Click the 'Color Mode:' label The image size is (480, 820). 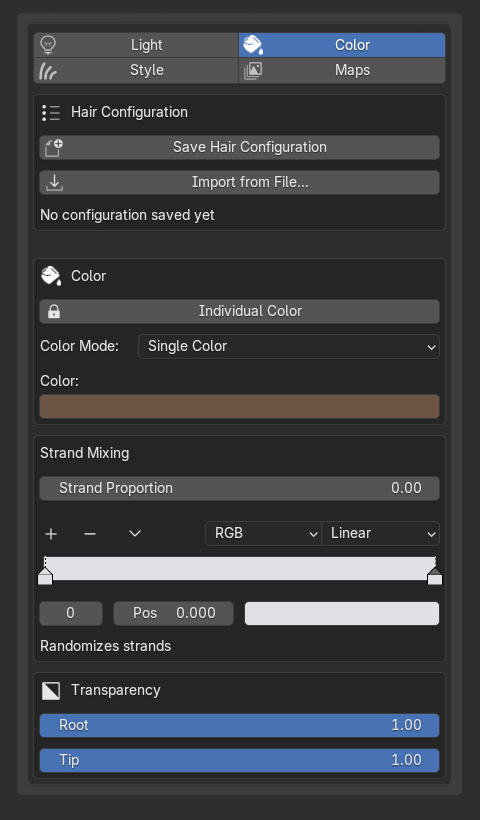(x=79, y=346)
